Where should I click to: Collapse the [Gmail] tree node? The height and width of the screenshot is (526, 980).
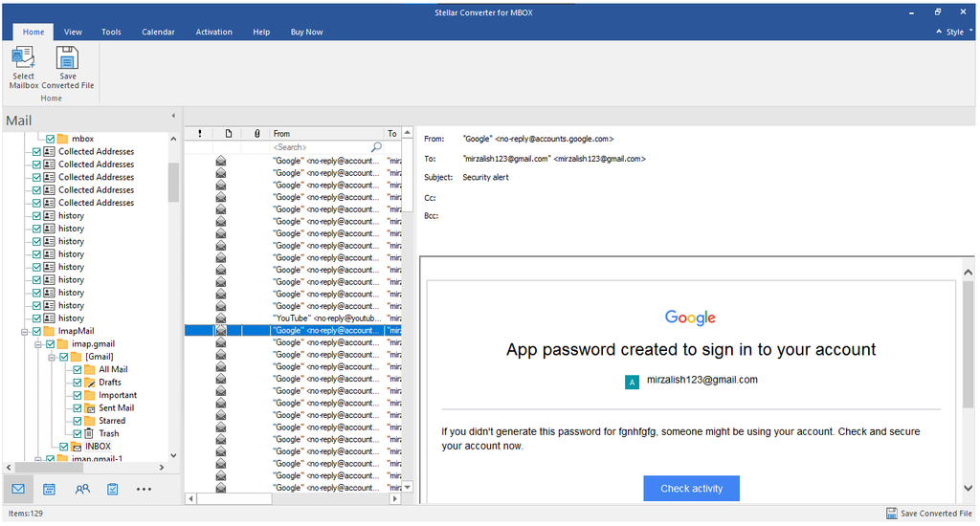(x=52, y=358)
